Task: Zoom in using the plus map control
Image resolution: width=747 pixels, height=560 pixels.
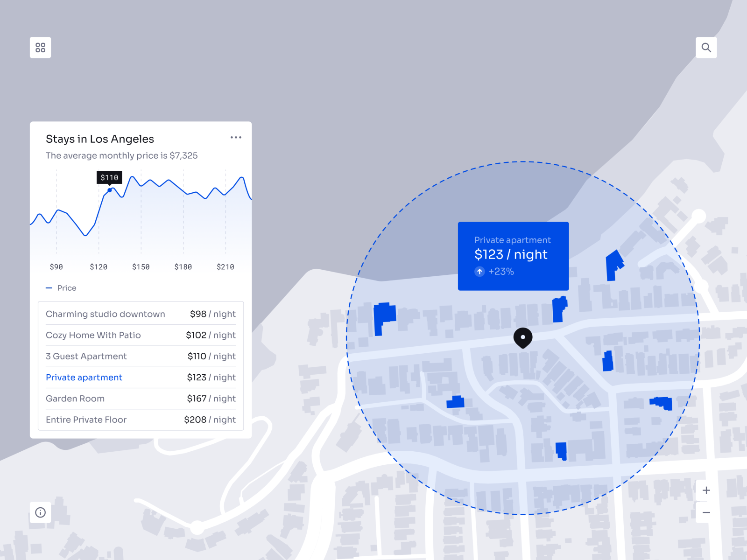Action: pos(706,490)
